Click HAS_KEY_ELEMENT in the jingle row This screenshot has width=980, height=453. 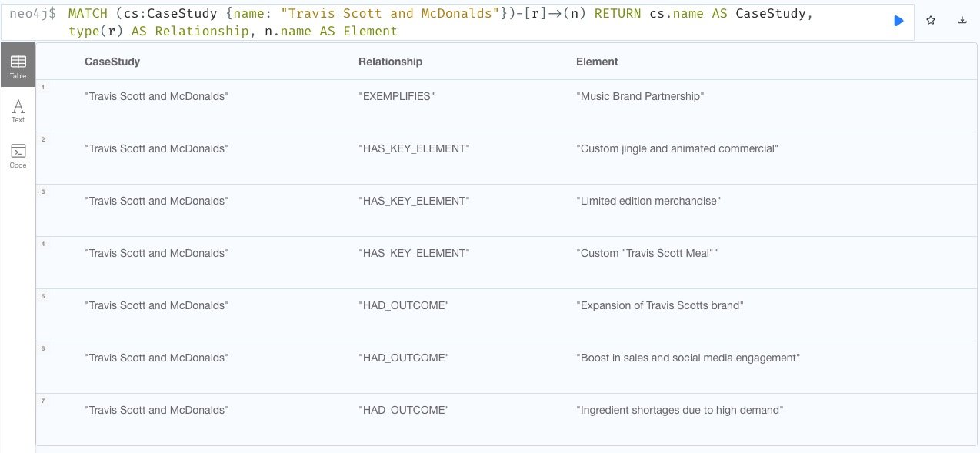(x=414, y=148)
